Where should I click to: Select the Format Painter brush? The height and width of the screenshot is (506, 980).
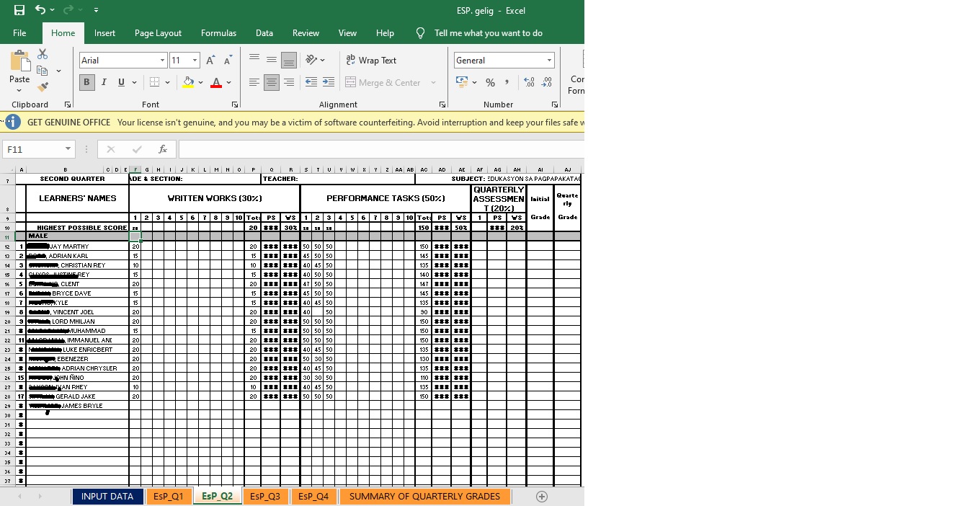tap(43, 87)
